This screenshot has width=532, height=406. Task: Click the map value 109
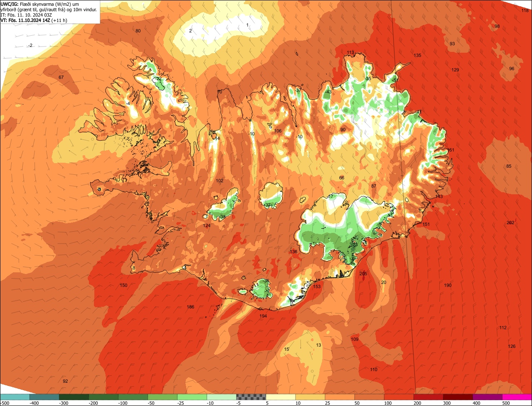point(355,339)
